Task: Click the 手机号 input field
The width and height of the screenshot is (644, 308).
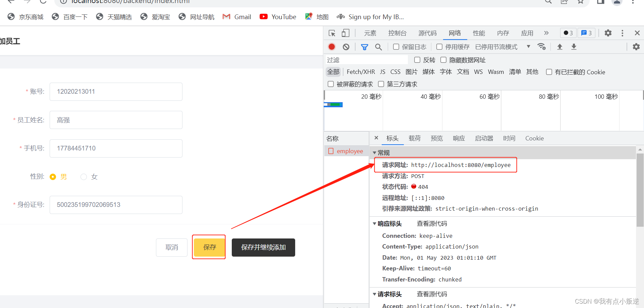Action: [116, 148]
